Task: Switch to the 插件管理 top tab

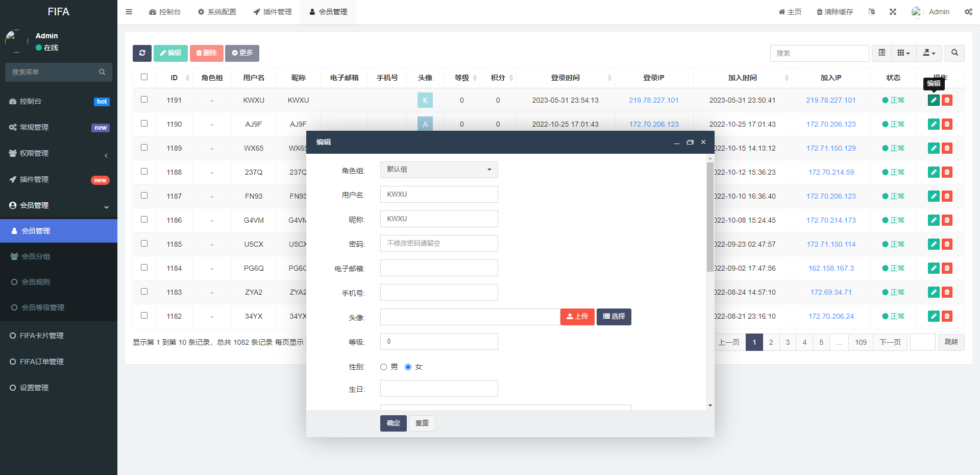Action: pyautogui.click(x=273, y=12)
